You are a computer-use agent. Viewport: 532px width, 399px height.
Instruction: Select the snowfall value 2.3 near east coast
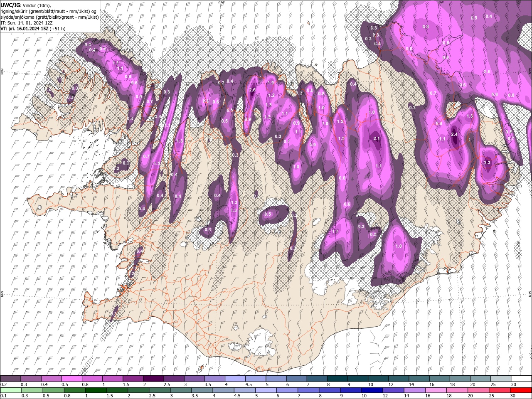[488, 163]
